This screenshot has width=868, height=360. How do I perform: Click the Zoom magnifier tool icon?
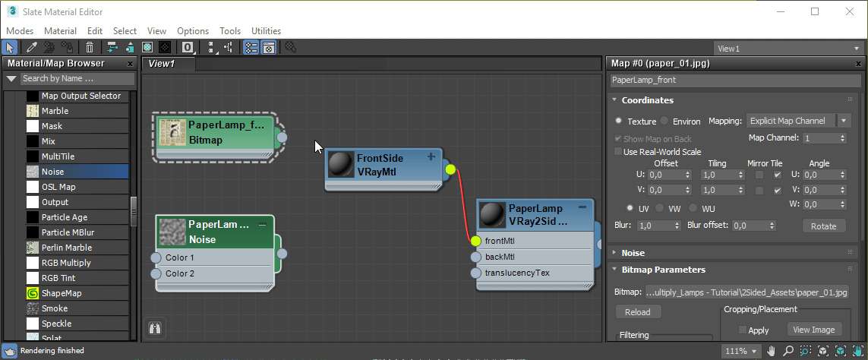click(x=788, y=351)
